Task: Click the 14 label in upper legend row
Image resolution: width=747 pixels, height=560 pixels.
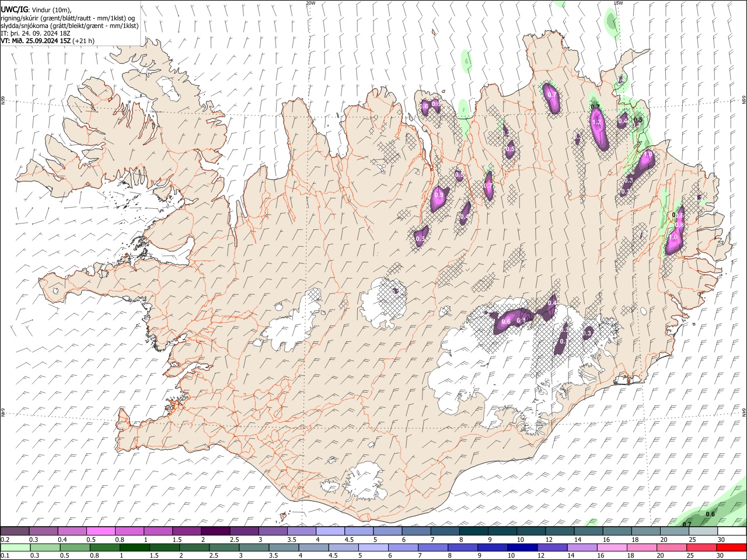Action: 578,540
